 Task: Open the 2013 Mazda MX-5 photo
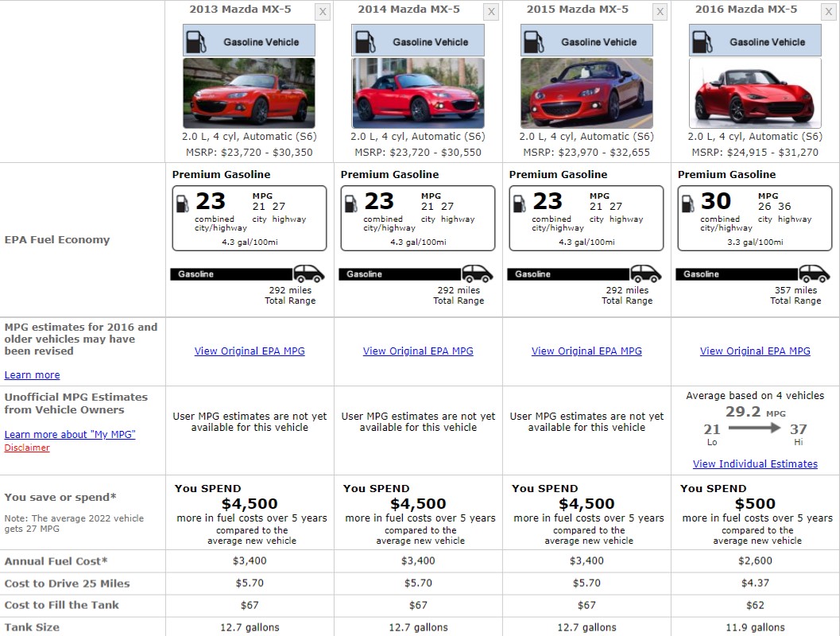pos(249,93)
